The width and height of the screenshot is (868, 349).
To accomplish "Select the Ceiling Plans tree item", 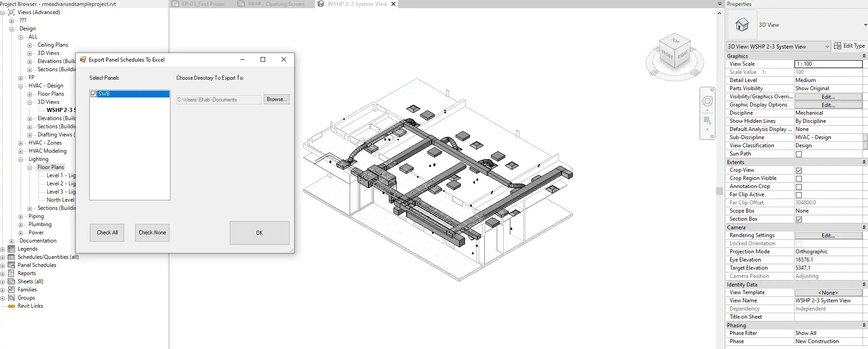I will [53, 45].
